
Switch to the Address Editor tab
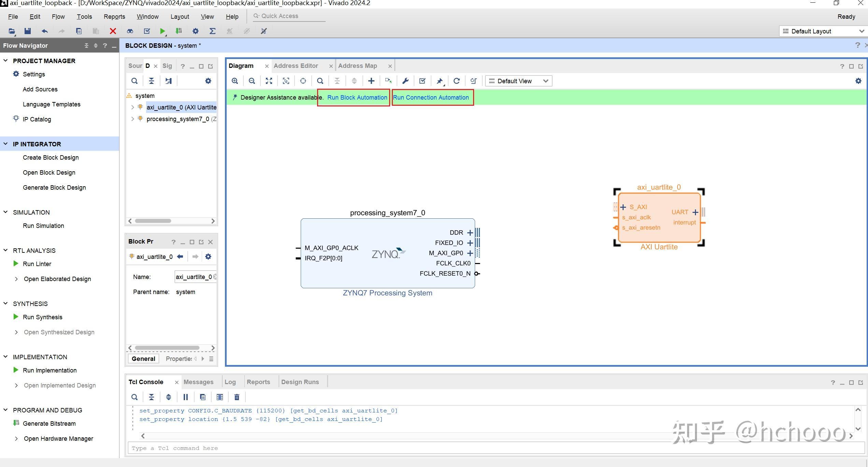coord(296,66)
